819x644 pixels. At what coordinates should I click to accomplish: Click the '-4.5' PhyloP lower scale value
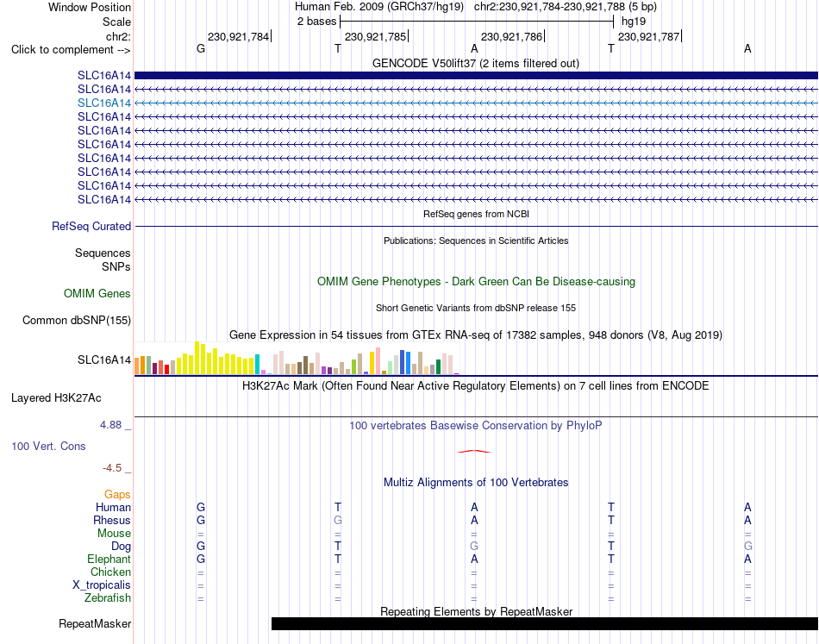[112, 468]
